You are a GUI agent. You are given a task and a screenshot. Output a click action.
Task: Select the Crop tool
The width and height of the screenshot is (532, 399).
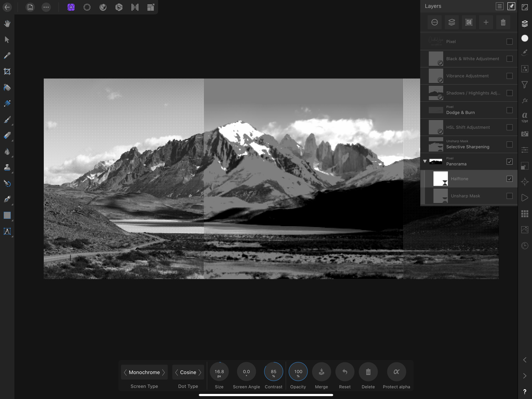(7, 72)
